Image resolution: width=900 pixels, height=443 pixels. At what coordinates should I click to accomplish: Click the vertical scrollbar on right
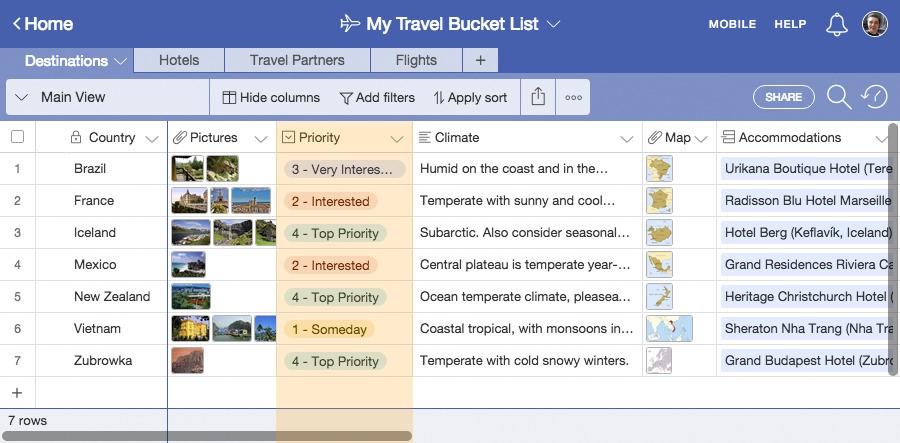[x=894, y=250]
